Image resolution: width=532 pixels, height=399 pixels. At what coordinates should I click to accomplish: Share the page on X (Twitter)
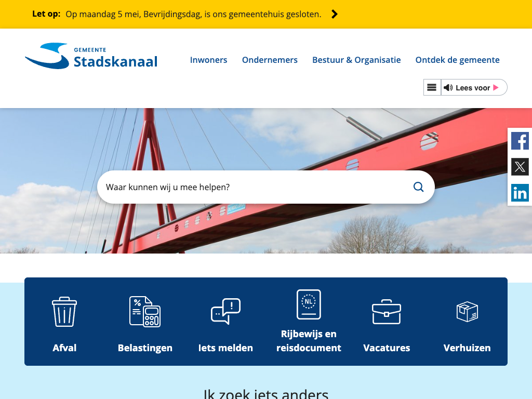520,167
